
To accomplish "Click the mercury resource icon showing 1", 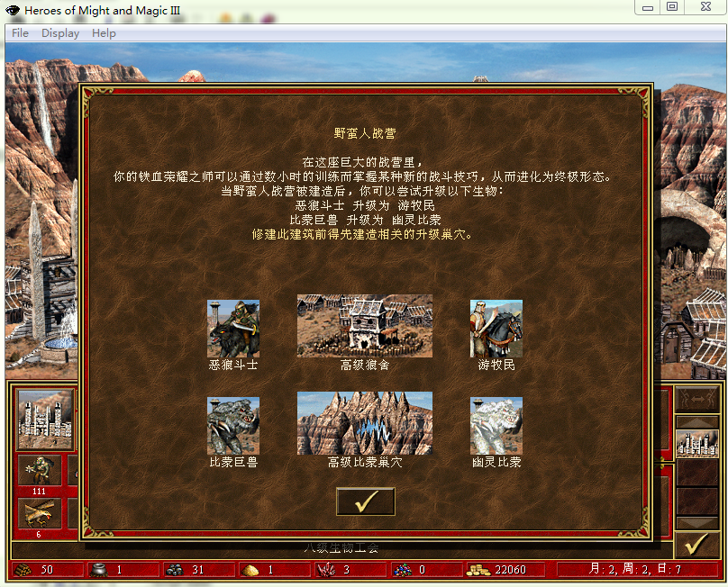I will [99, 569].
